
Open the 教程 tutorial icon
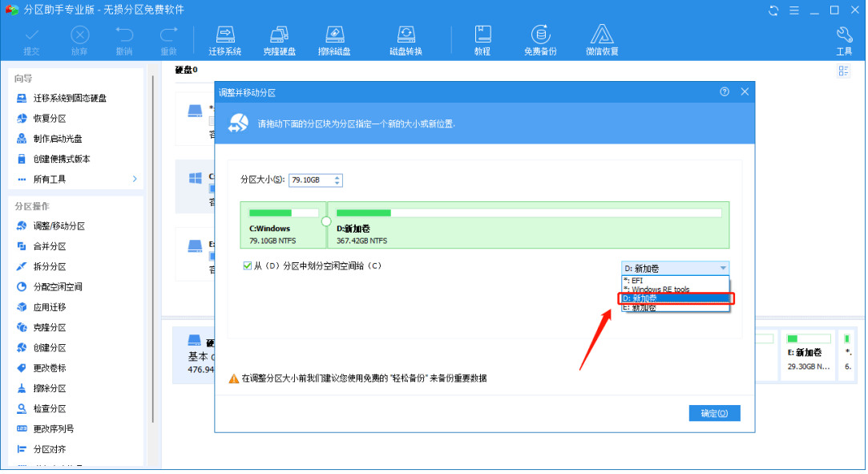tap(482, 40)
